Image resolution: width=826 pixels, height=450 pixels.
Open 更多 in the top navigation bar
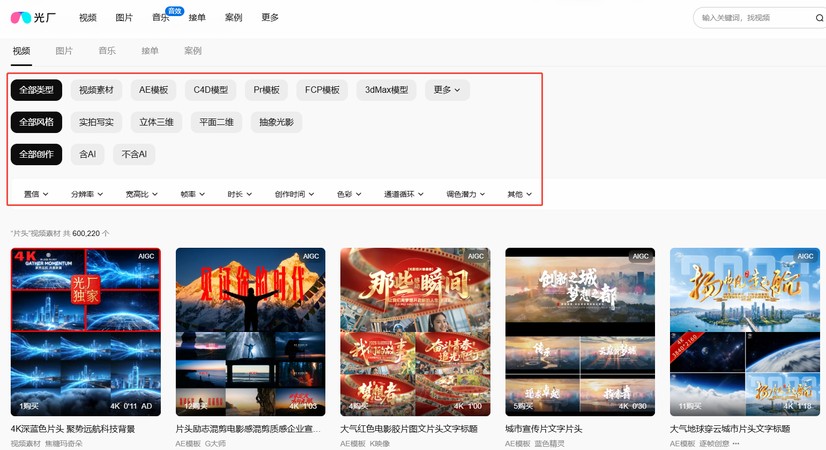pos(270,18)
